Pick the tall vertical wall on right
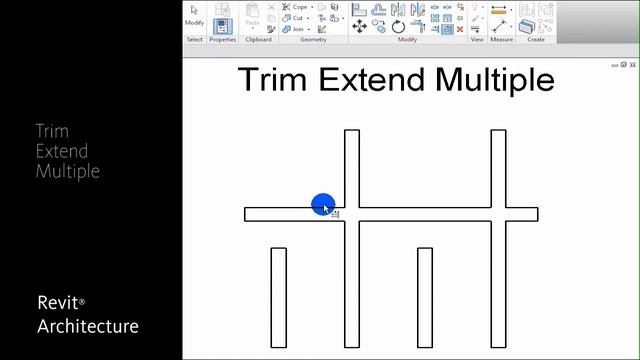Viewport: 640px width, 360px height. click(498, 239)
